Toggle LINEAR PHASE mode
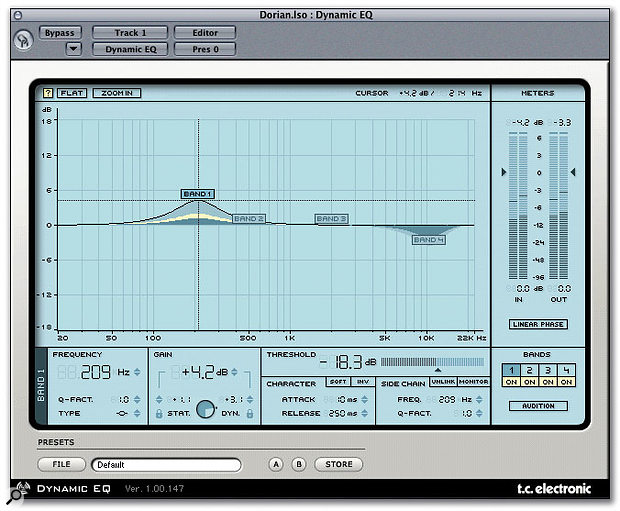 point(538,324)
